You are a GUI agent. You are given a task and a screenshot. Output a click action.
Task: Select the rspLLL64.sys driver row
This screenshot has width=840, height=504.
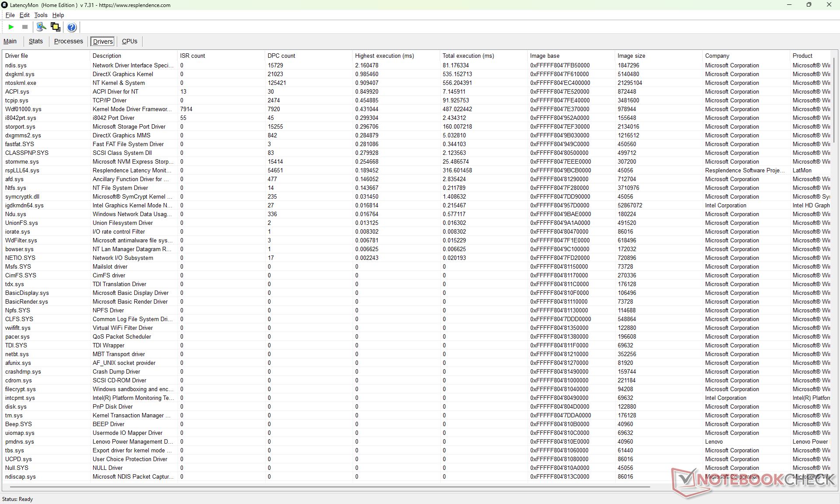click(x=22, y=170)
